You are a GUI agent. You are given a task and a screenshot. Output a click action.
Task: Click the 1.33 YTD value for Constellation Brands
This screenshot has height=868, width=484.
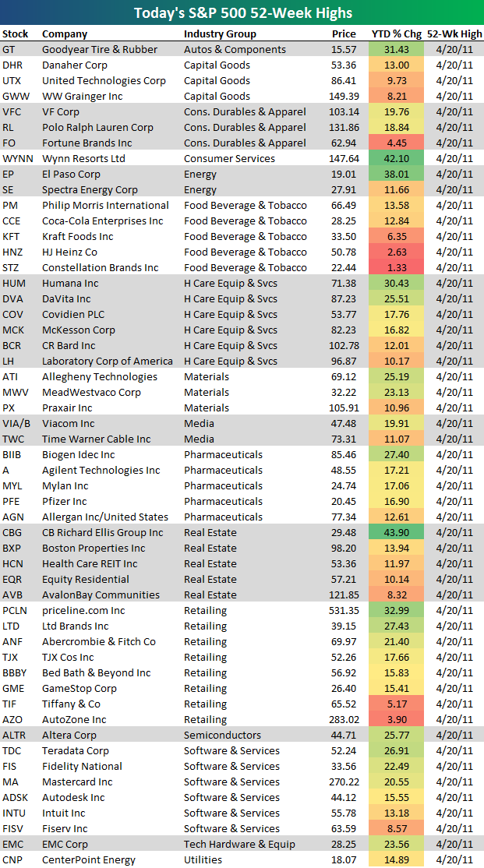(397, 267)
